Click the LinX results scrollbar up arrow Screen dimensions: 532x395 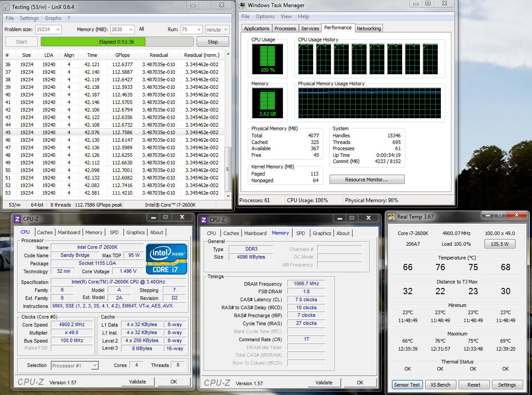tap(228, 54)
